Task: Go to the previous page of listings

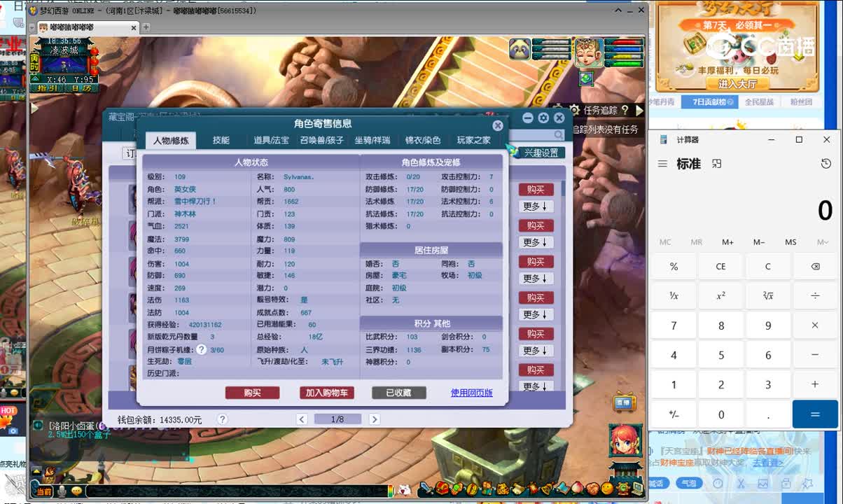Action: click(302, 419)
